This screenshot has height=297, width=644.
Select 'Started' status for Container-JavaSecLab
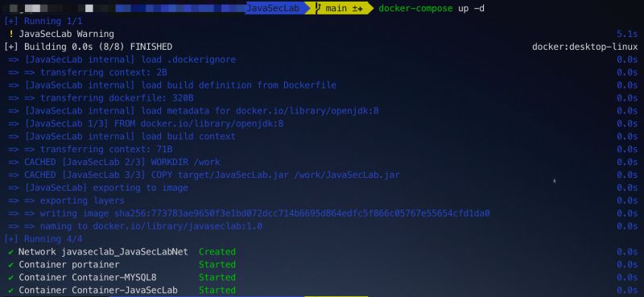coord(217,290)
